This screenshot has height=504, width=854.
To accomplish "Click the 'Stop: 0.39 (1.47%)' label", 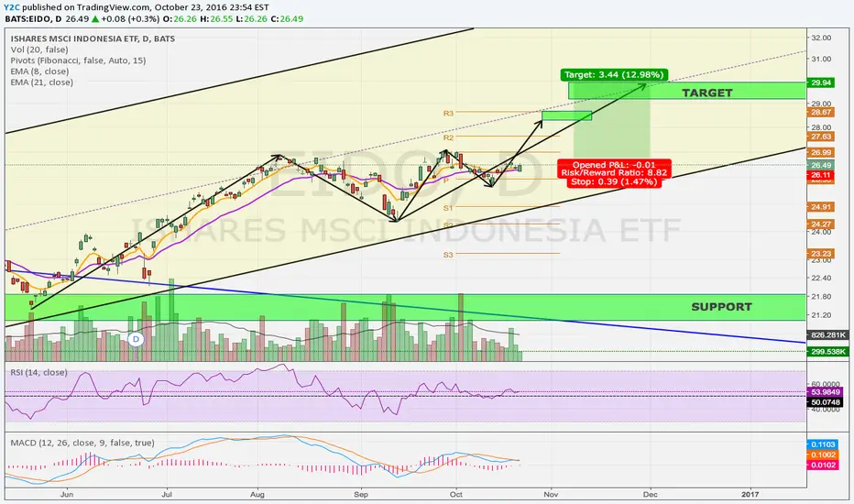I will pyautogui.click(x=614, y=181).
